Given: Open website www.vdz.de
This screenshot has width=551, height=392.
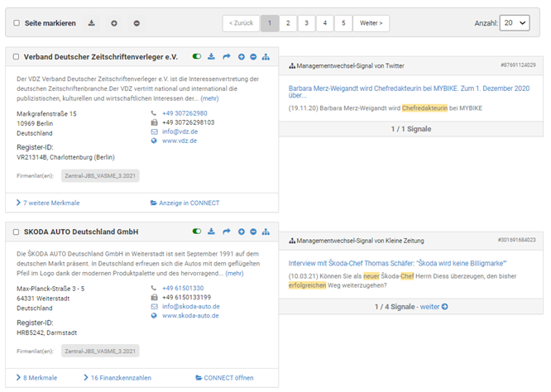Looking at the screenshot, I should pos(180,141).
